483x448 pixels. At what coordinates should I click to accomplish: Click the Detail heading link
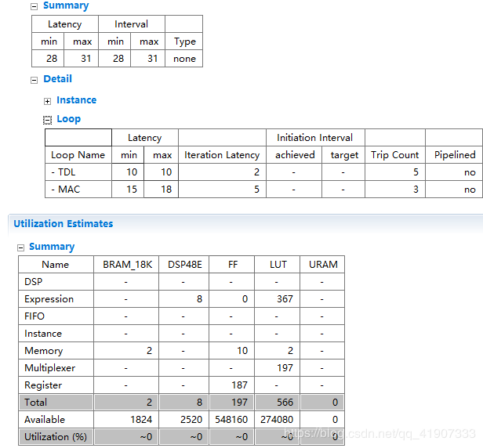(57, 79)
